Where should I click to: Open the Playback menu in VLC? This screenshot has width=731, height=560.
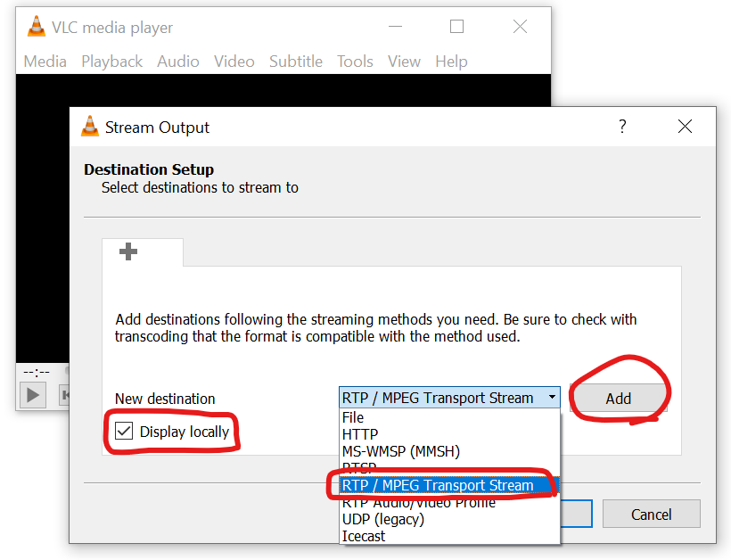(x=111, y=61)
